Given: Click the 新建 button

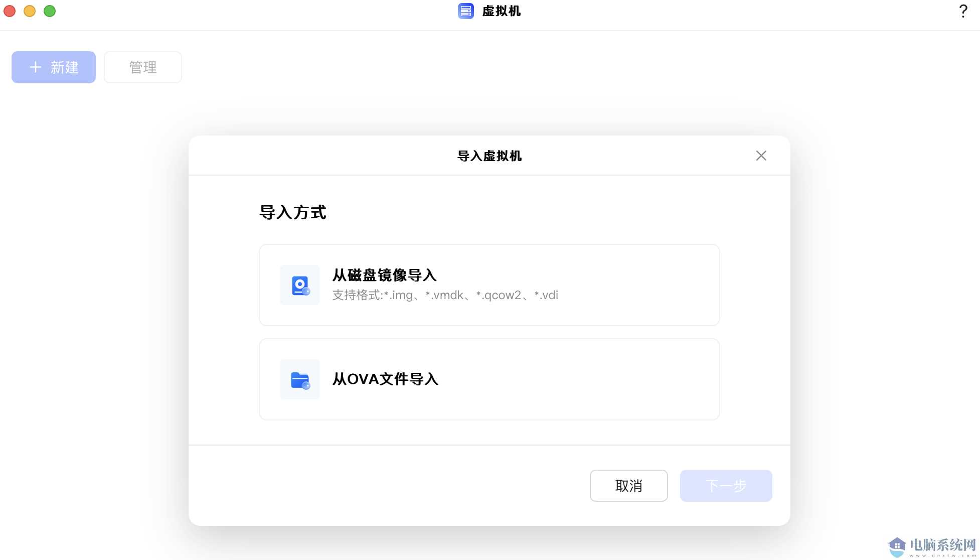Looking at the screenshot, I should click(x=54, y=67).
